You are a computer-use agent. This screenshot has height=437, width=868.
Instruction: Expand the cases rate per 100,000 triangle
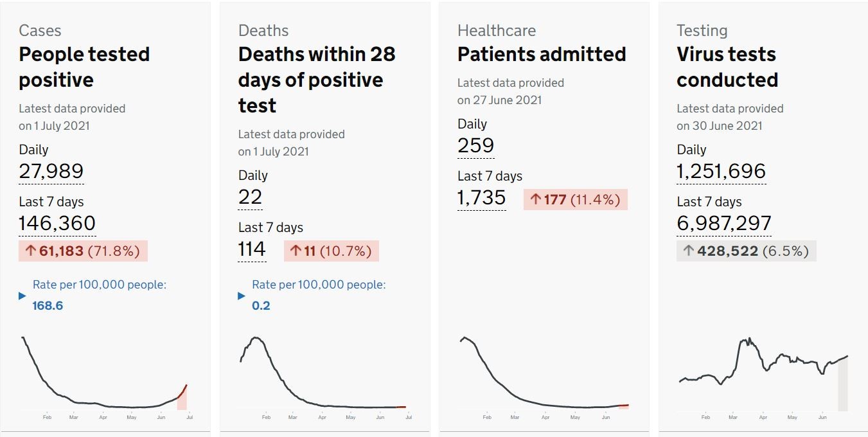(x=22, y=296)
